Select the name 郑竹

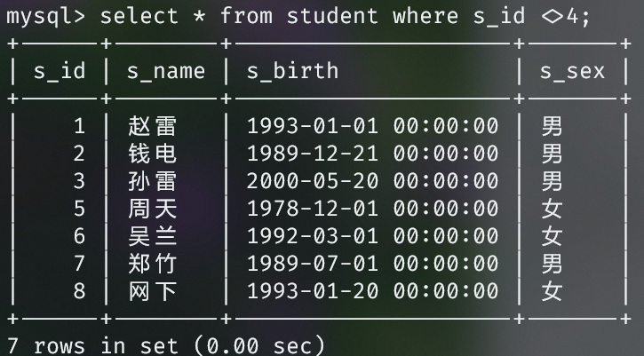tap(153, 264)
